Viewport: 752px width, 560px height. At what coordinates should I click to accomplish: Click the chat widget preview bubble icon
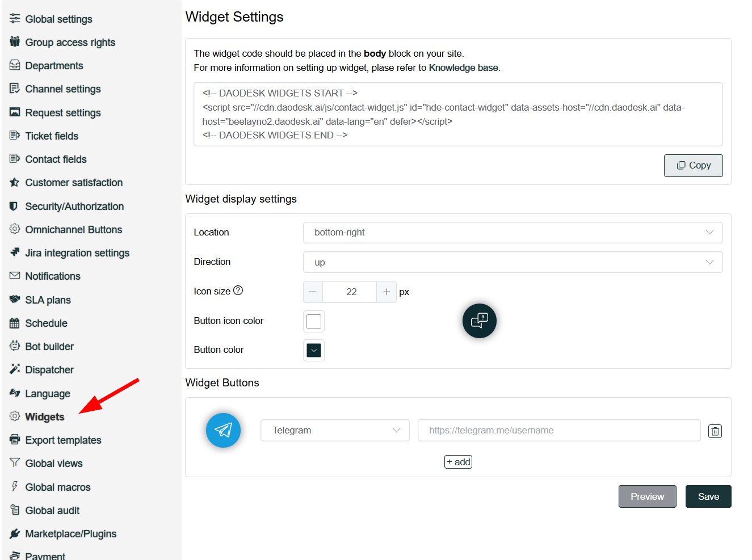(480, 321)
